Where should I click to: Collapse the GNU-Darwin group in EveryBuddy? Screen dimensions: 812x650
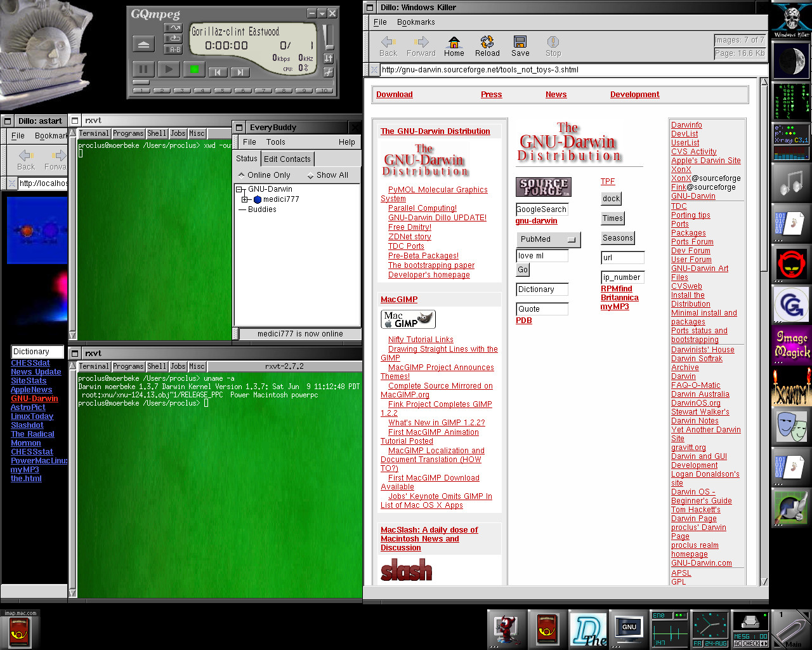(240, 189)
